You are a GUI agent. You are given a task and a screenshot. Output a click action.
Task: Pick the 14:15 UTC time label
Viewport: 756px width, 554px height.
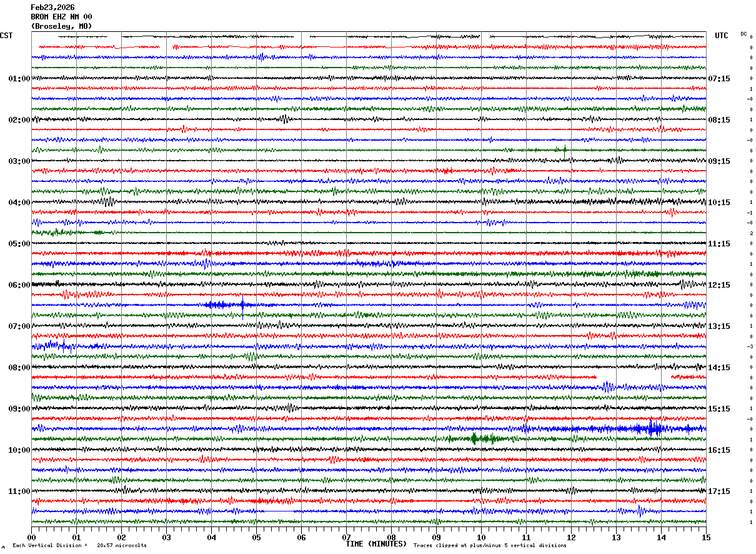719,368
